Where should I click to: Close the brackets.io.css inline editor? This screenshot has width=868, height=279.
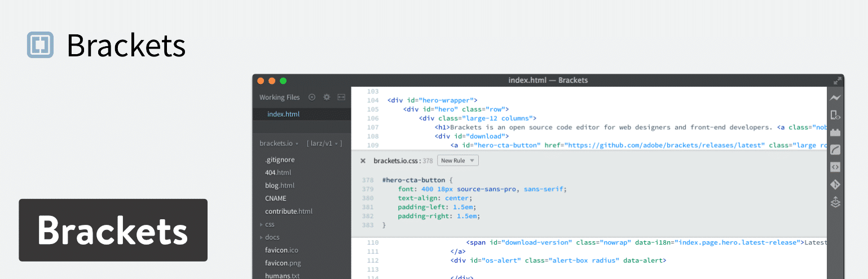click(363, 161)
